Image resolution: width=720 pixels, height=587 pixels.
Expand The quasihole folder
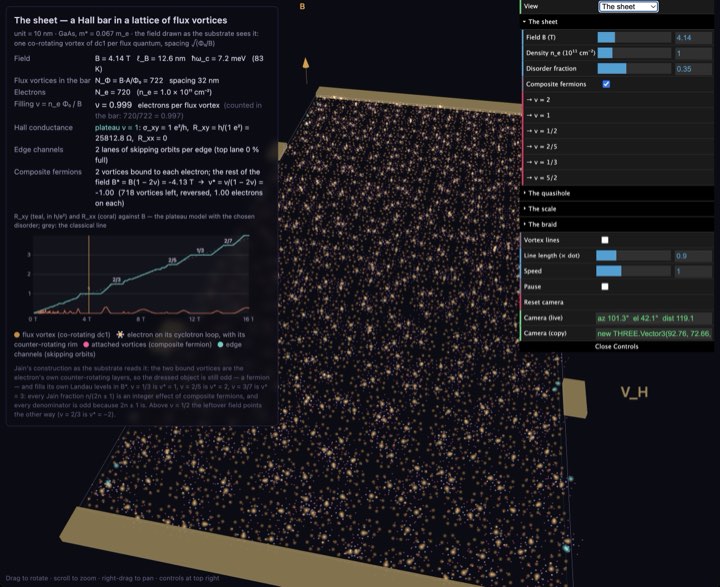click(x=617, y=193)
